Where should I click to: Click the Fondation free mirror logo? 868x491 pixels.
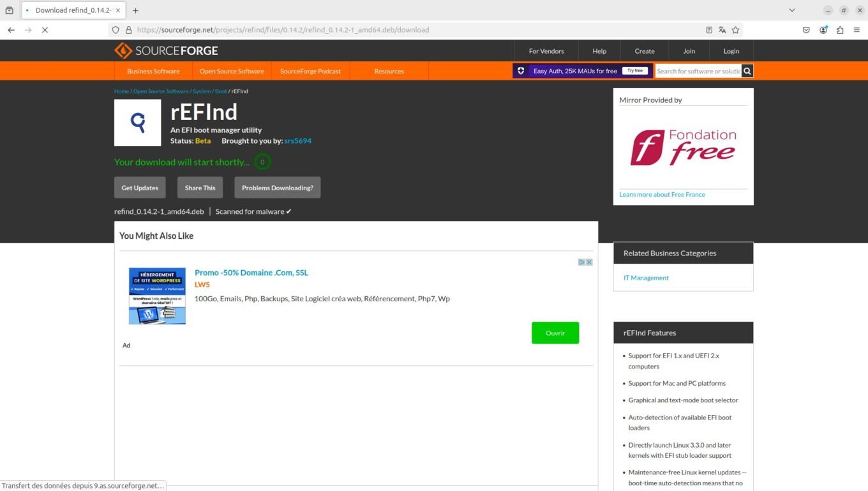point(684,147)
